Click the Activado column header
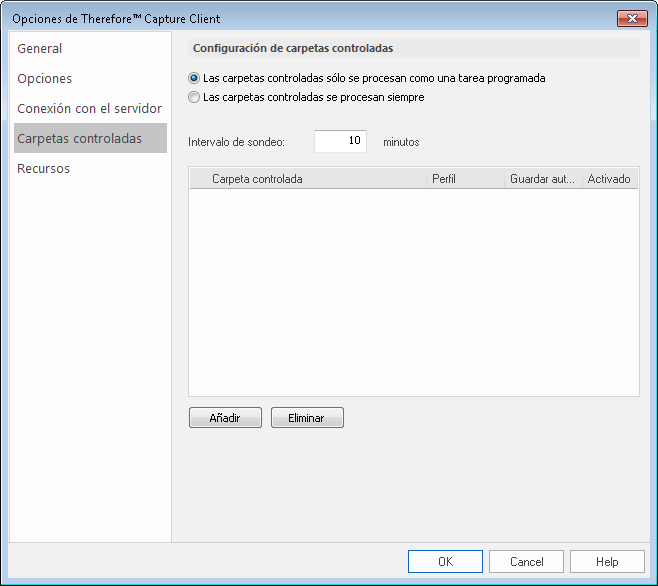The height and width of the screenshot is (586, 658). click(x=610, y=179)
